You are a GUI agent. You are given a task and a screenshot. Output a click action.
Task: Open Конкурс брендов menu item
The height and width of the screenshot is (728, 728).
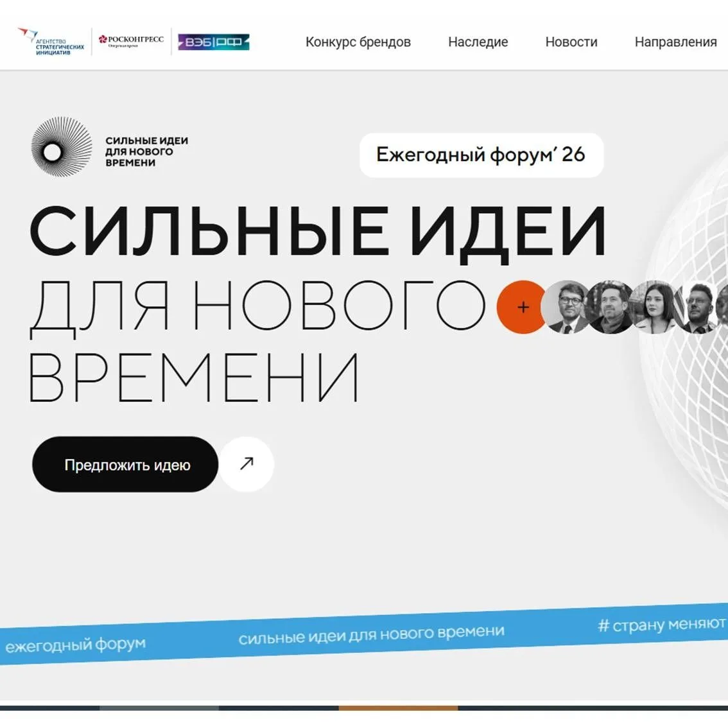[358, 42]
